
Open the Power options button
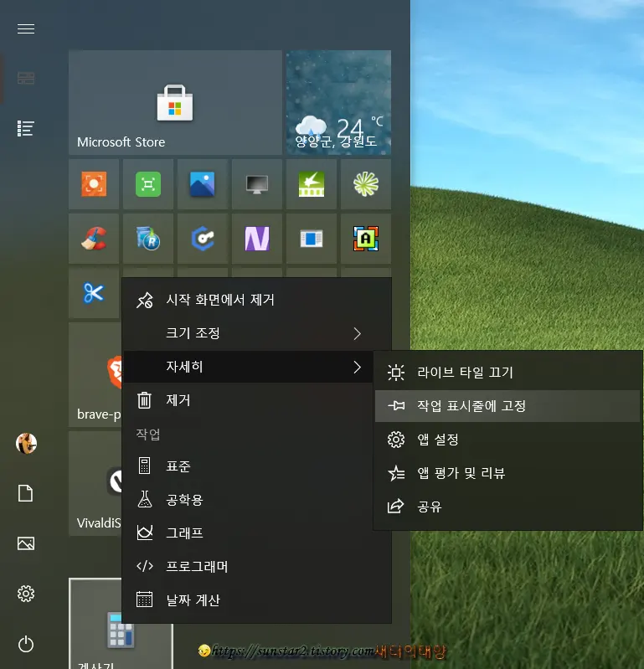click(x=26, y=644)
